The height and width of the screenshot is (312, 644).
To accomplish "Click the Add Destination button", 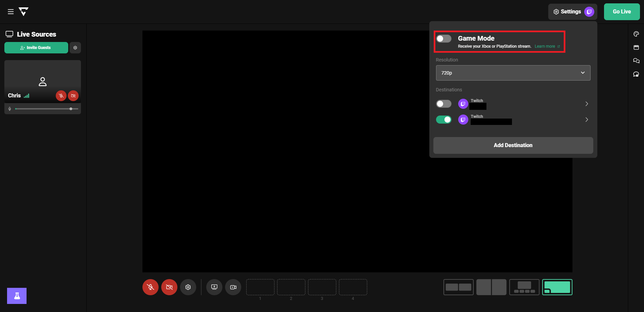I will coord(513,145).
